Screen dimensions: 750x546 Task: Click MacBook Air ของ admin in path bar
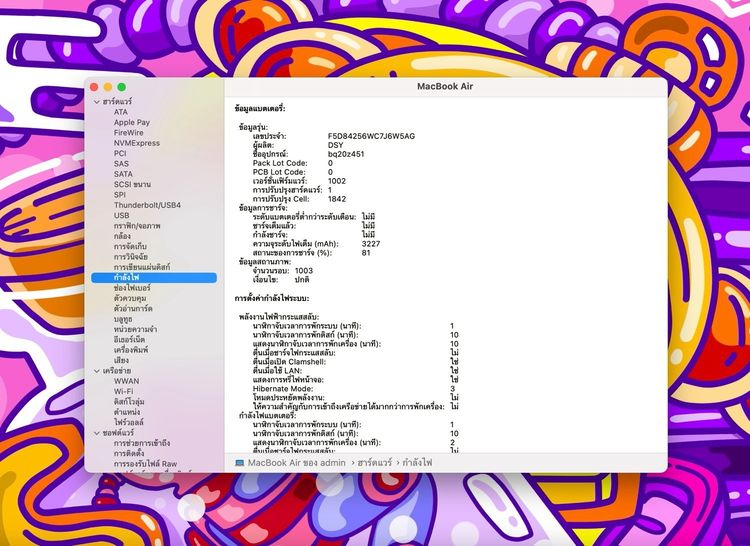click(296, 463)
